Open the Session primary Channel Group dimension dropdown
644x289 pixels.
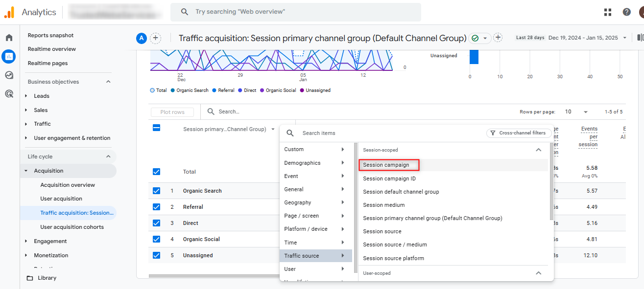pyautogui.click(x=273, y=130)
